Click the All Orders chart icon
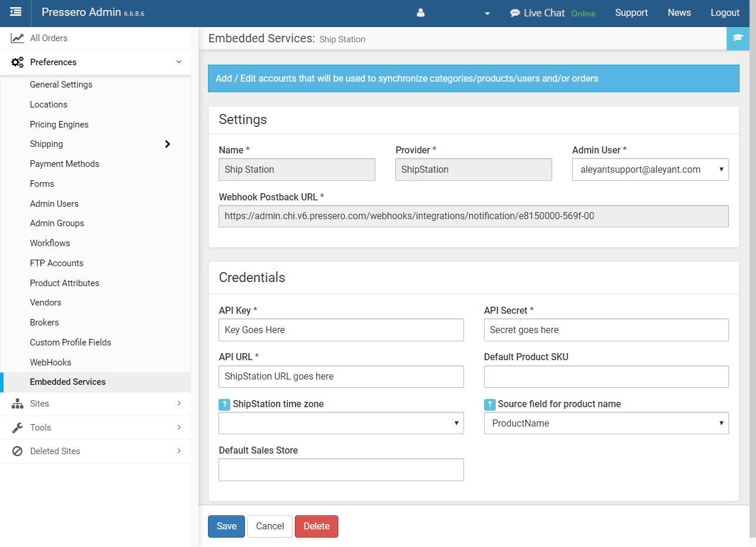This screenshot has height=547, width=756. [18, 38]
